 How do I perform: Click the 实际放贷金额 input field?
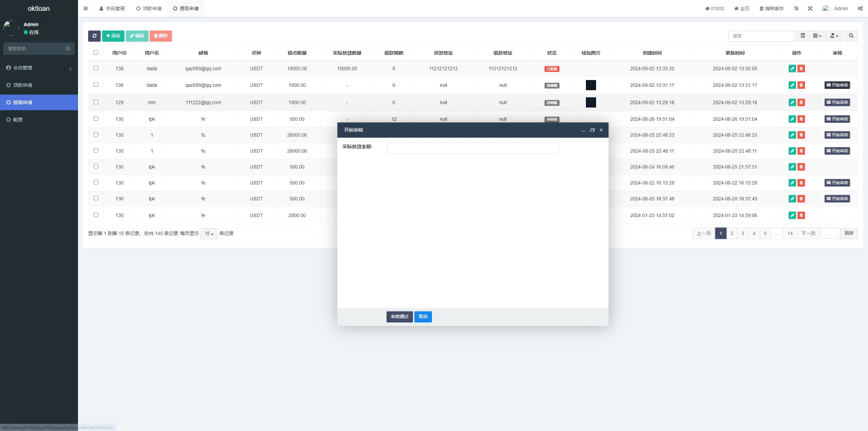click(x=473, y=148)
